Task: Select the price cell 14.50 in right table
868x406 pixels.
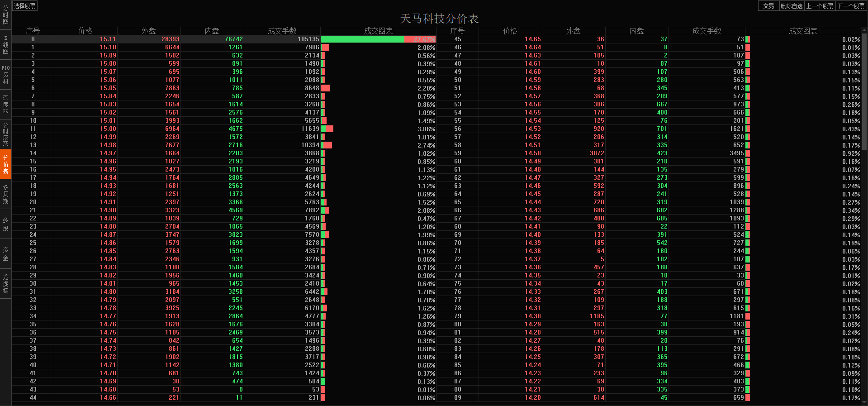Action: tap(532, 153)
